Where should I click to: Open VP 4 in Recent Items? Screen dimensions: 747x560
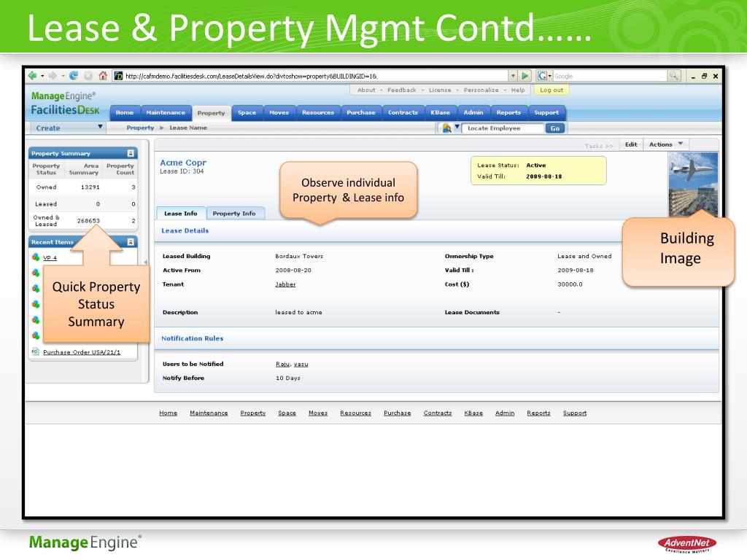pos(50,257)
